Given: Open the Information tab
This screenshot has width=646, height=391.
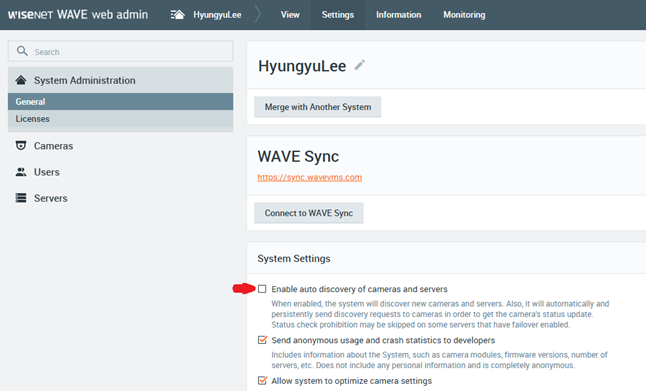Looking at the screenshot, I should [398, 15].
